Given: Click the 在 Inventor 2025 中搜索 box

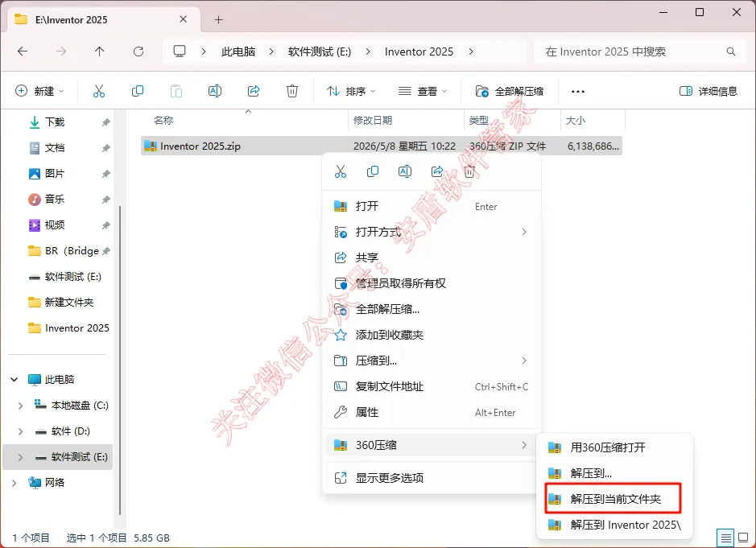Looking at the screenshot, I should point(640,52).
